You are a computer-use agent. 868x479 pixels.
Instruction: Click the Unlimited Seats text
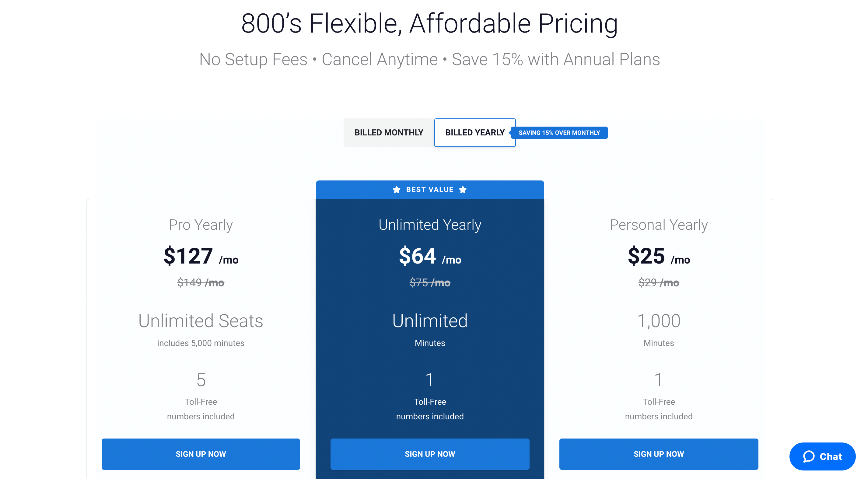(201, 321)
